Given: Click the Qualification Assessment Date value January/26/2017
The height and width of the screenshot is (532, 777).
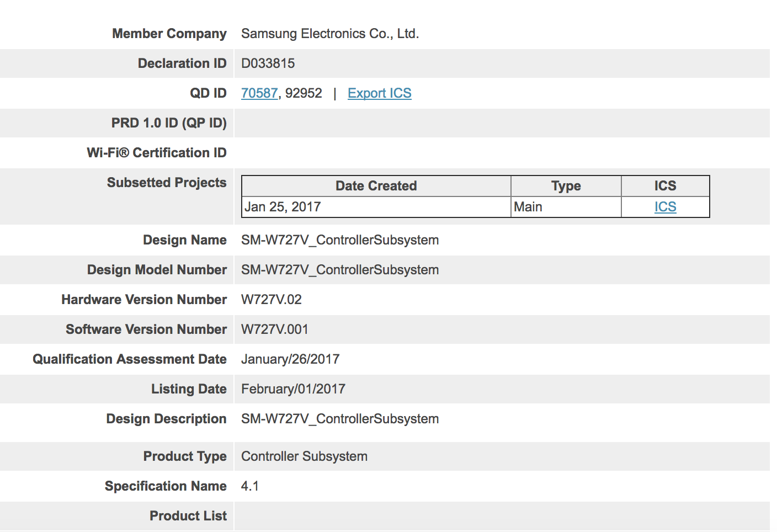Looking at the screenshot, I should click(290, 359).
